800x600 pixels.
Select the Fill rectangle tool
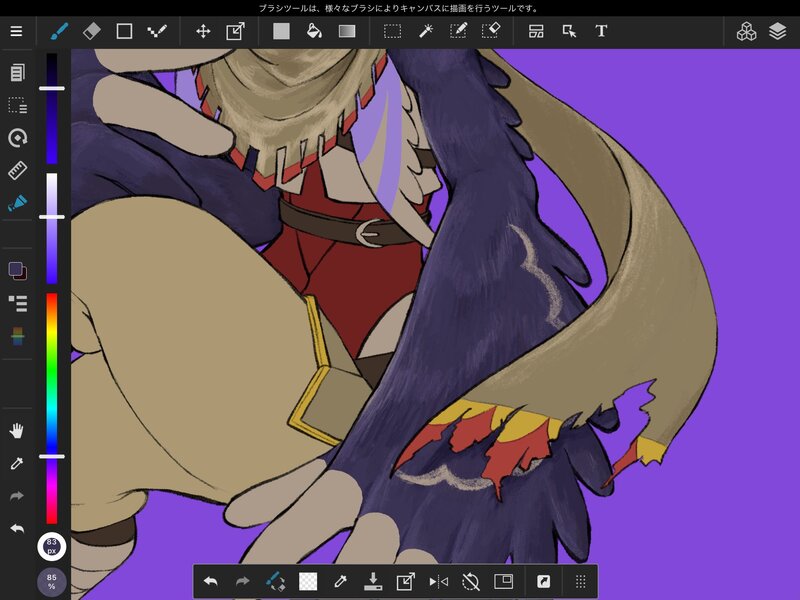click(281, 31)
